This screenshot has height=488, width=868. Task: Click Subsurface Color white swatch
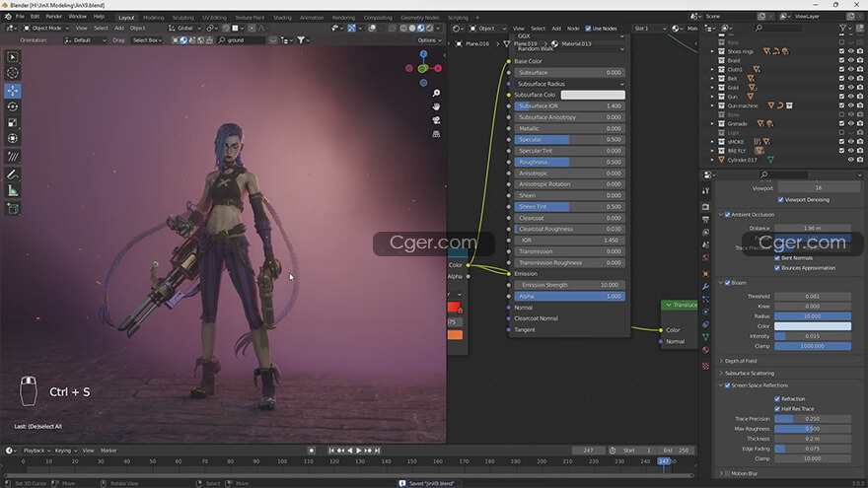[593, 95]
